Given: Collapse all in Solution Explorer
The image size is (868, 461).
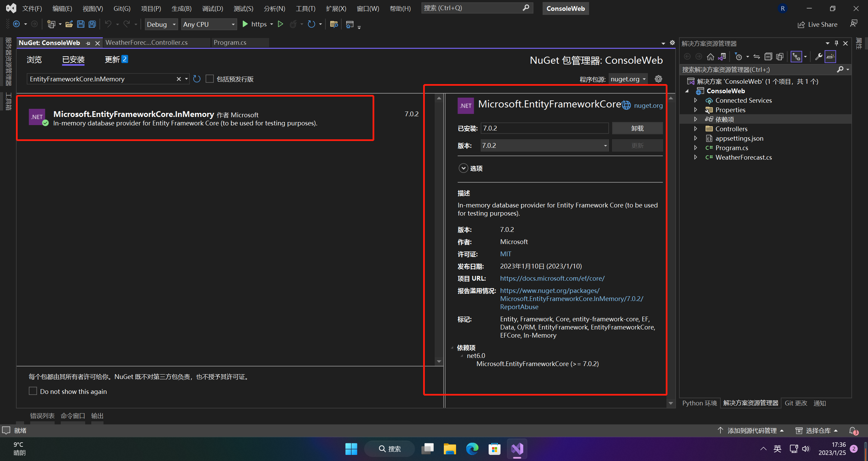Looking at the screenshot, I should coord(768,57).
